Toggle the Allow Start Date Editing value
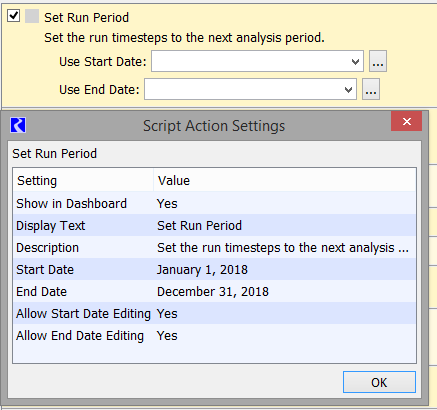 pos(167,313)
